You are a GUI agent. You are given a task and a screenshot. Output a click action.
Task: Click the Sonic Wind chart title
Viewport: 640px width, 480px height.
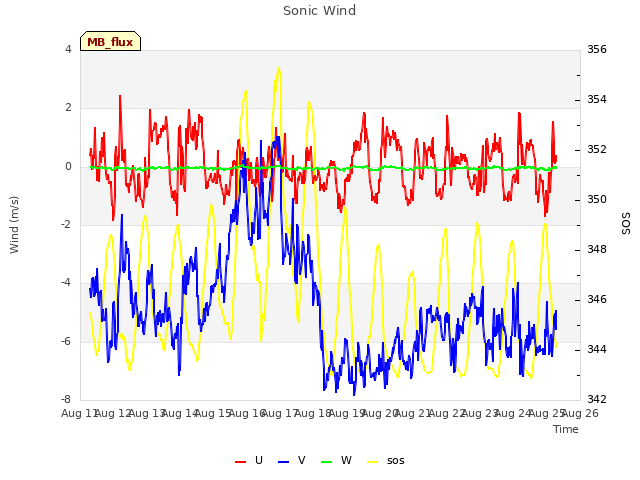pos(320,10)
